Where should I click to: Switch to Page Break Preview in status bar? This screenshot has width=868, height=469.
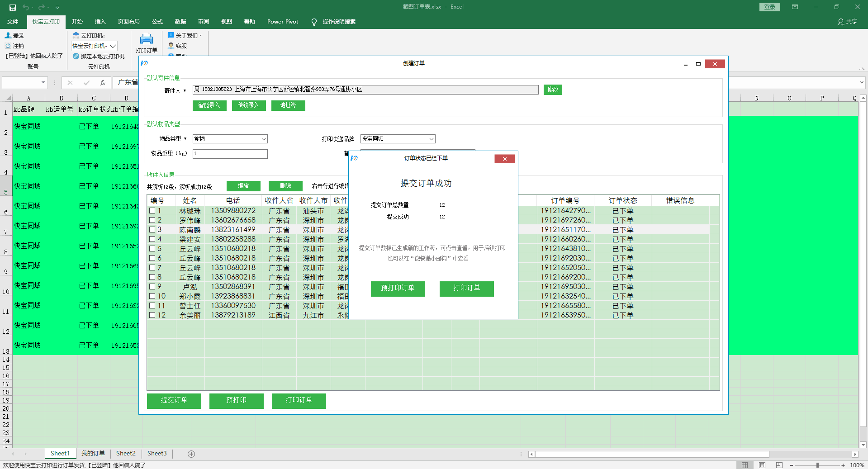[x=779, y=465]
